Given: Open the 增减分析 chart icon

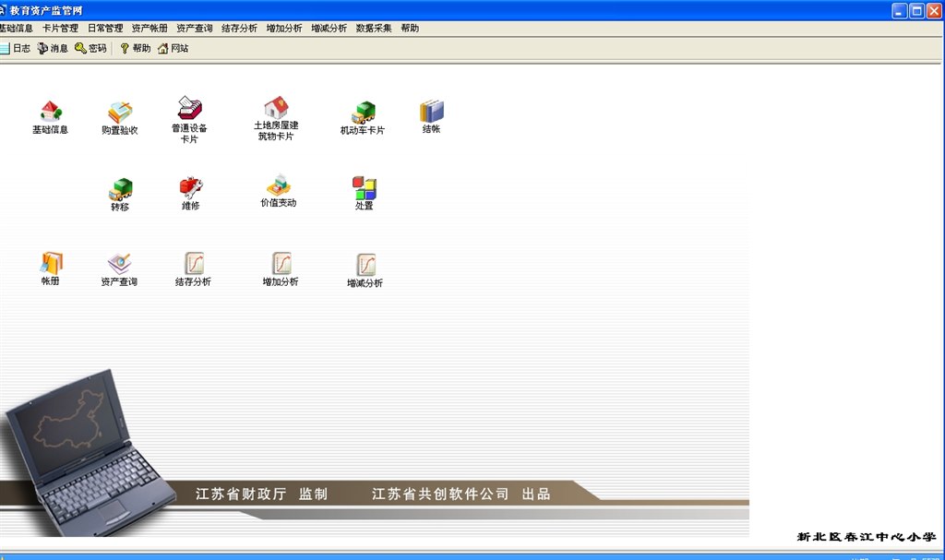Looking at the screenshot, I should click(365, 266).
